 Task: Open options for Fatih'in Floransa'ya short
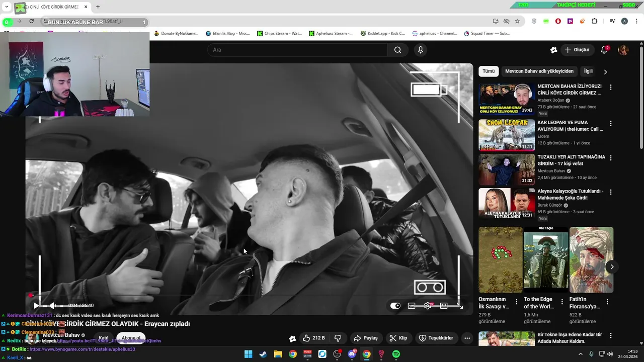click(607, 302)
